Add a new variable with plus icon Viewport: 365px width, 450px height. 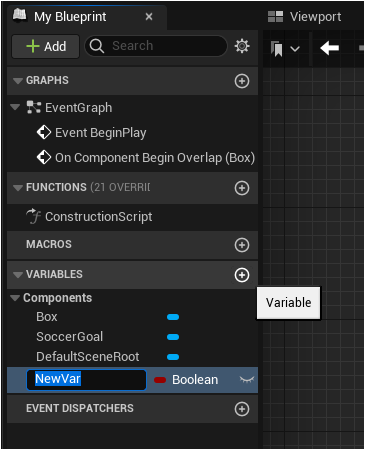coord(242,275)
